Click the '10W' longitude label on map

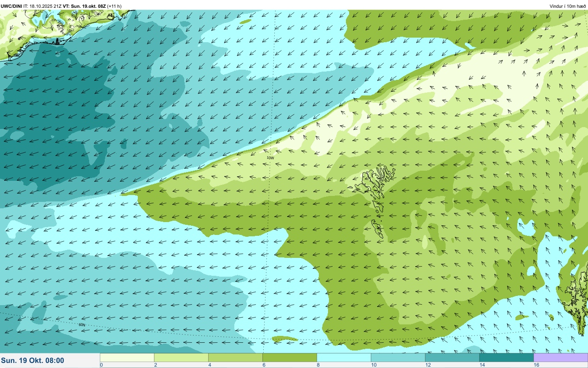pos(271,158)
